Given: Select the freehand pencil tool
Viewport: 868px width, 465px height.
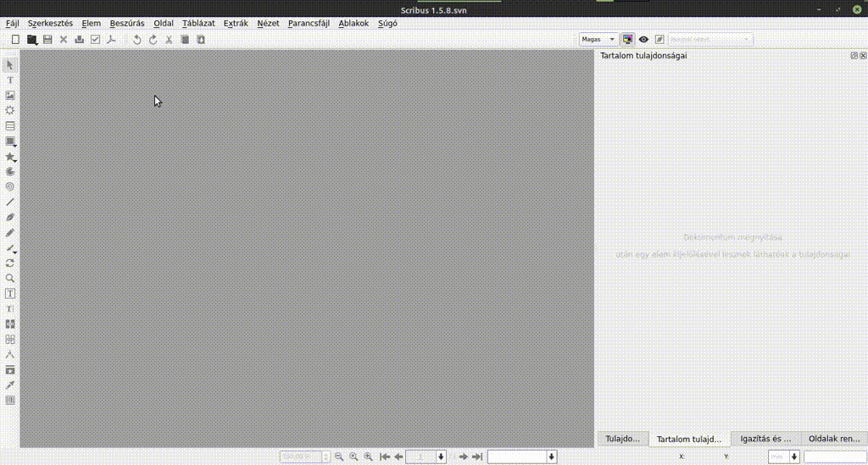Looking at the screenshot, I should coord(10,233).
